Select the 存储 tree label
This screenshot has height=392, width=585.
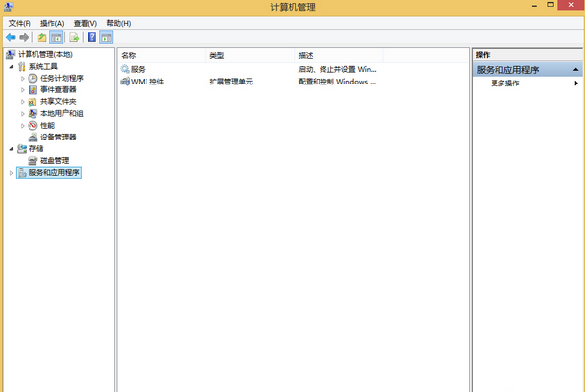[x=36, y=149]
